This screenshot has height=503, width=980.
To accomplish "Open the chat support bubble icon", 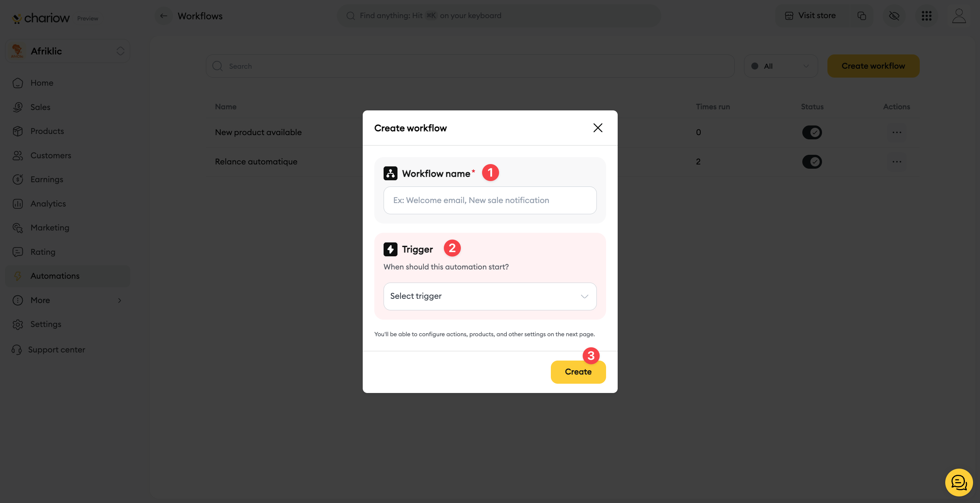I will [958, 482].
